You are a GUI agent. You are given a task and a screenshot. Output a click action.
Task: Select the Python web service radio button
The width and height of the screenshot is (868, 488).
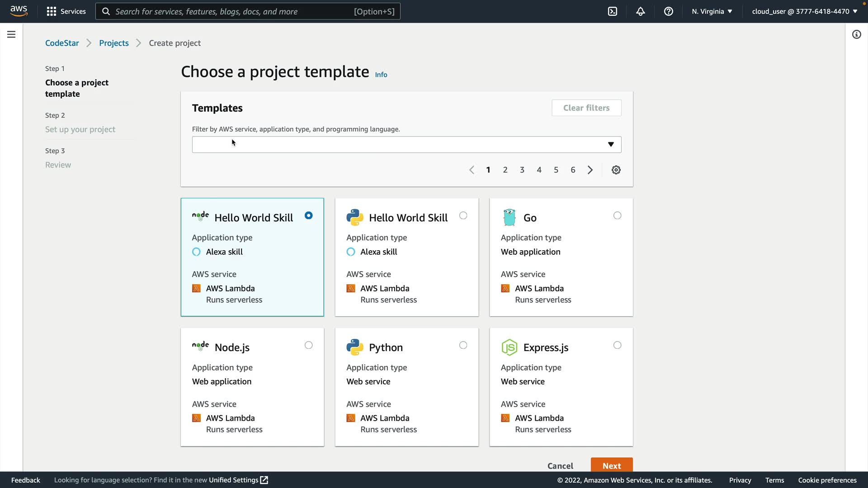pyautogui.click(x=463, y=345)
